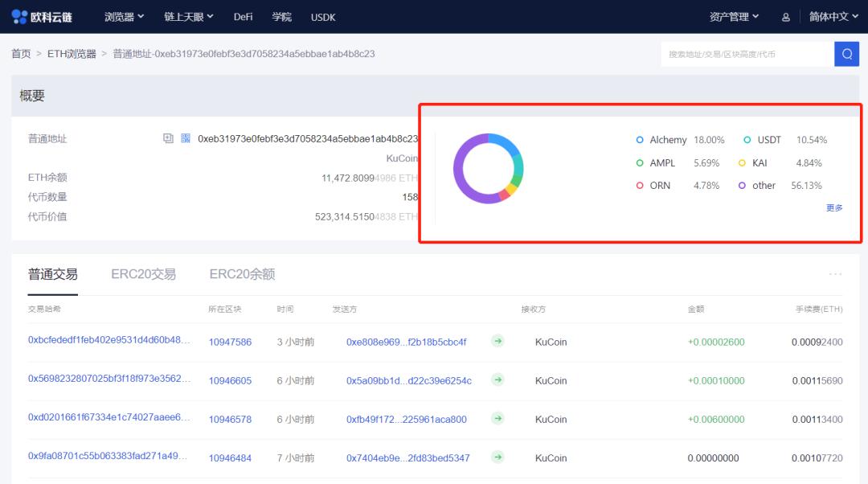Click the blue search magnifier button

tap(846, 54)
